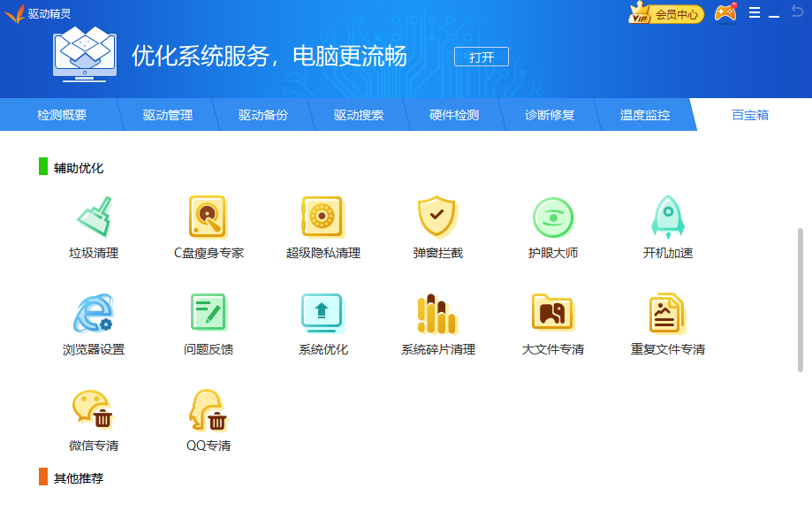Switch to the 诊断修复 tab
The width and height of the screenshot is (812, 511).
tap(550, 115)
